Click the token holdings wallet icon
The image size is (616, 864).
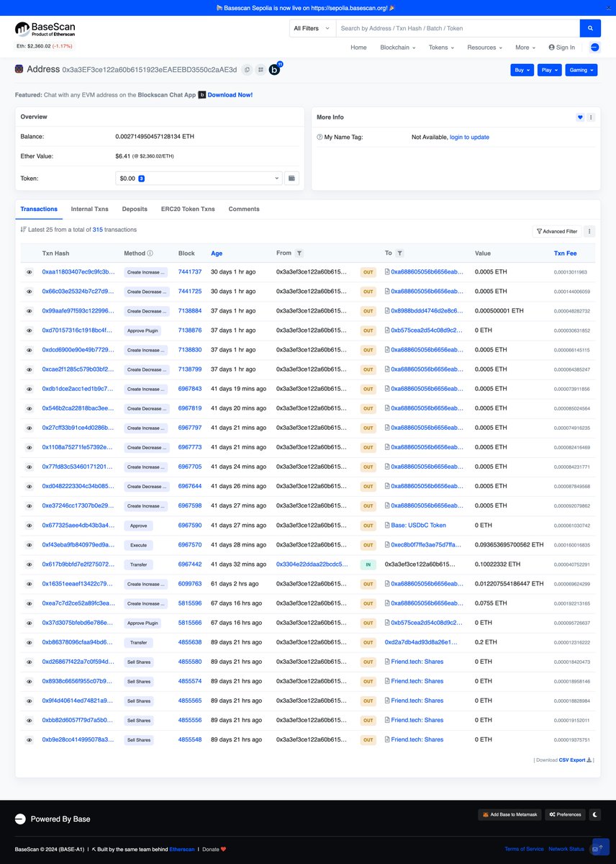coord(291,178)
